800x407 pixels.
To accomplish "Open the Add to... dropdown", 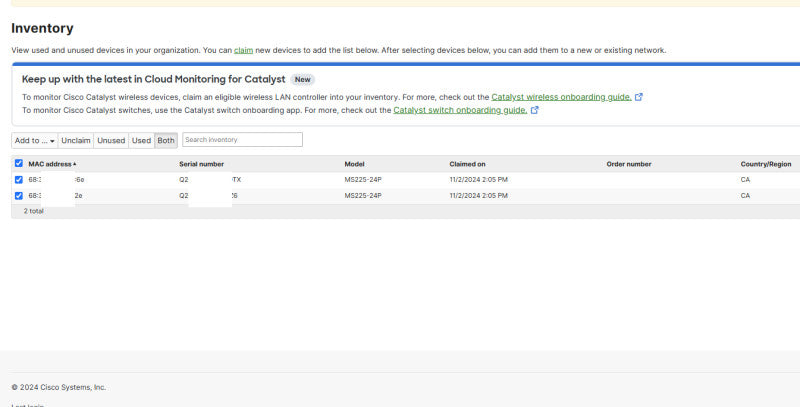I will (x=35, y=140).
